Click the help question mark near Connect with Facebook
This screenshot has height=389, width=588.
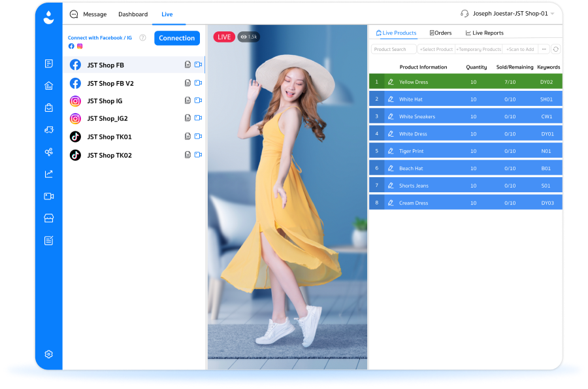click(x=142, y=37)
